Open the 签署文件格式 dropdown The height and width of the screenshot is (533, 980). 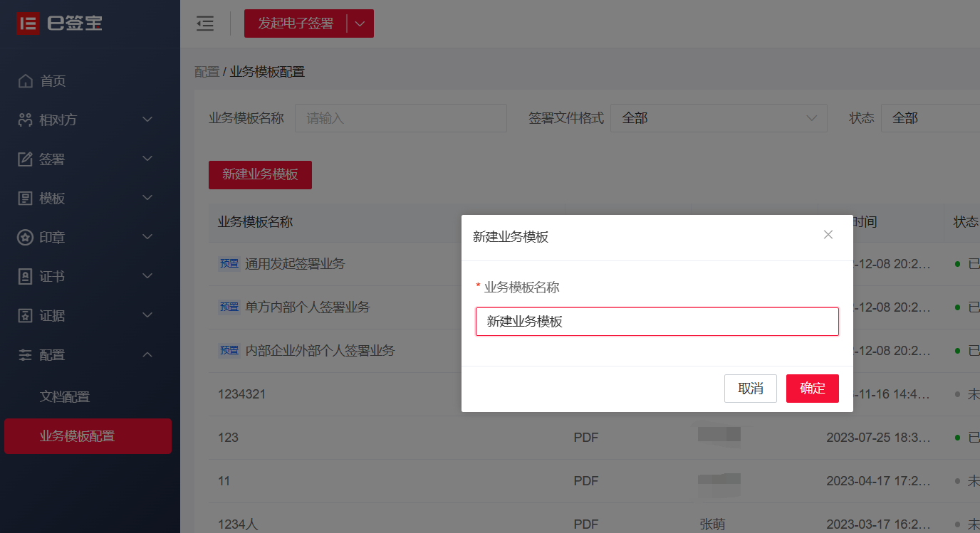click(719, 118)
